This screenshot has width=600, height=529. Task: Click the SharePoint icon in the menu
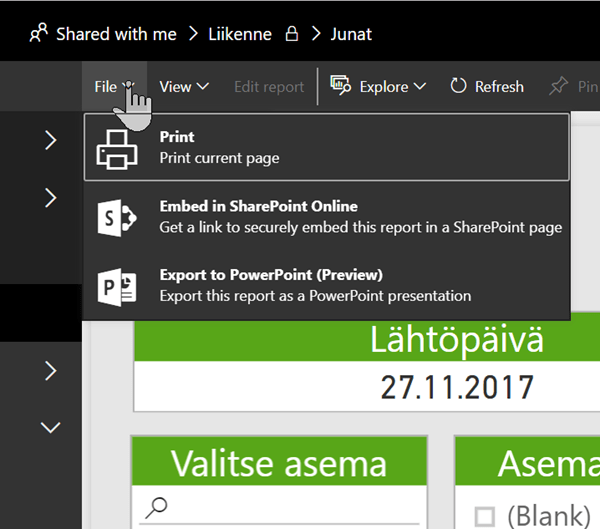click(117, 218)
